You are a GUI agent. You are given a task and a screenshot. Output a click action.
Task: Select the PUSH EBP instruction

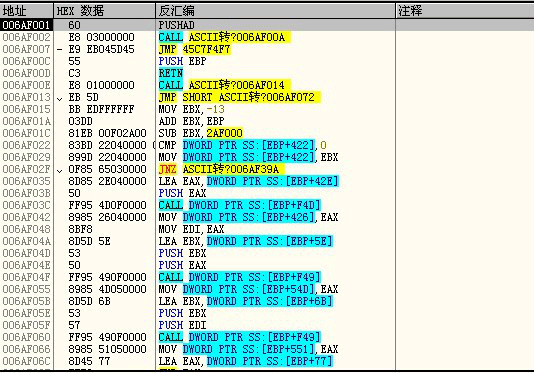click(183, 61)
